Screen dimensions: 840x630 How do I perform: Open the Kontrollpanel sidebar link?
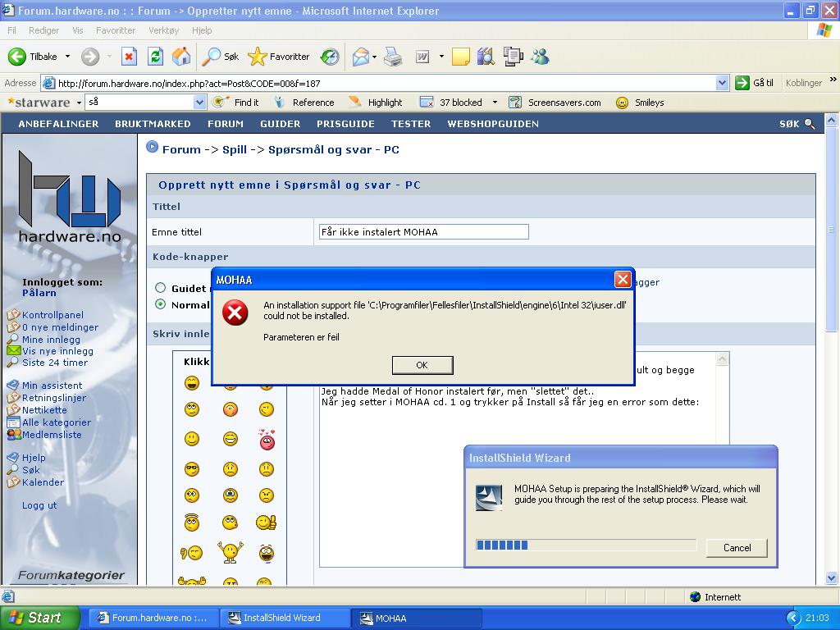point(52,315)
